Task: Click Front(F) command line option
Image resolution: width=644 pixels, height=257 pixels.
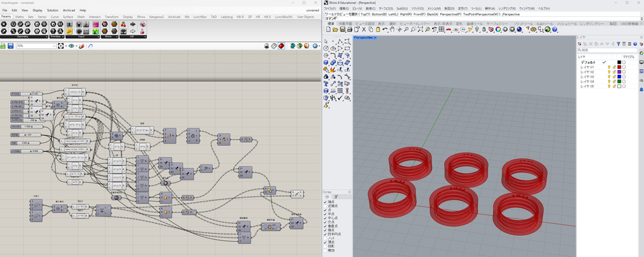Action: coord(419,14)
